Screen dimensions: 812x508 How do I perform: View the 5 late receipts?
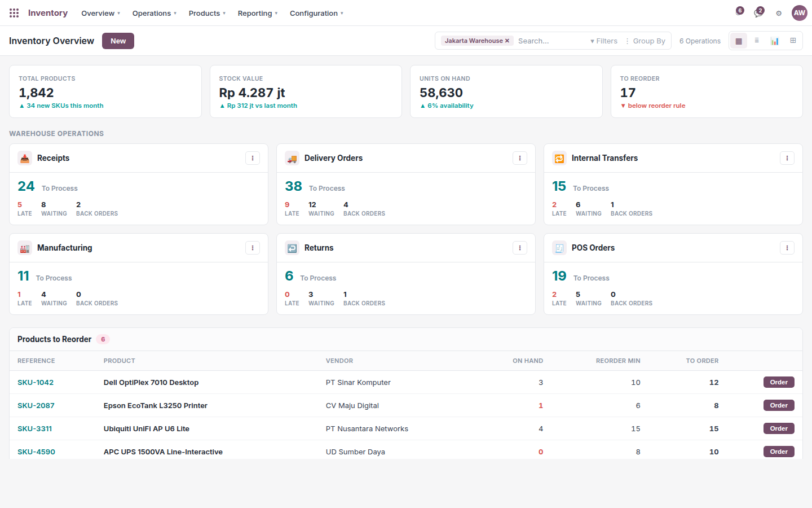click(25, 209)
